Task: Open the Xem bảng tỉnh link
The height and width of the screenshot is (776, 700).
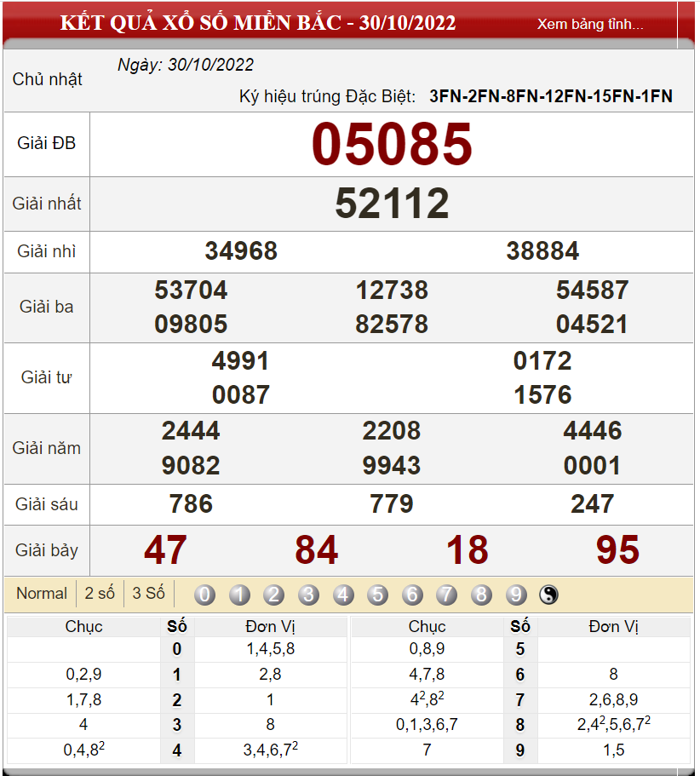Action: 590,24
